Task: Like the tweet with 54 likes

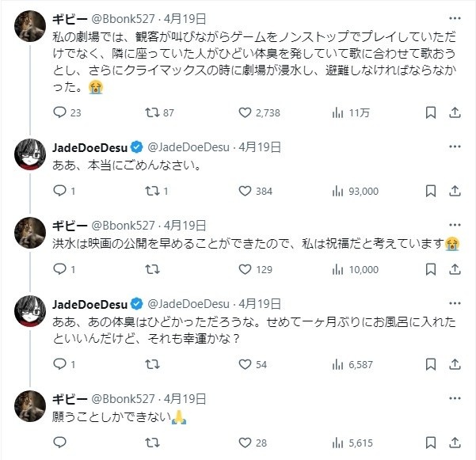Action: click(x=244, y=364)
